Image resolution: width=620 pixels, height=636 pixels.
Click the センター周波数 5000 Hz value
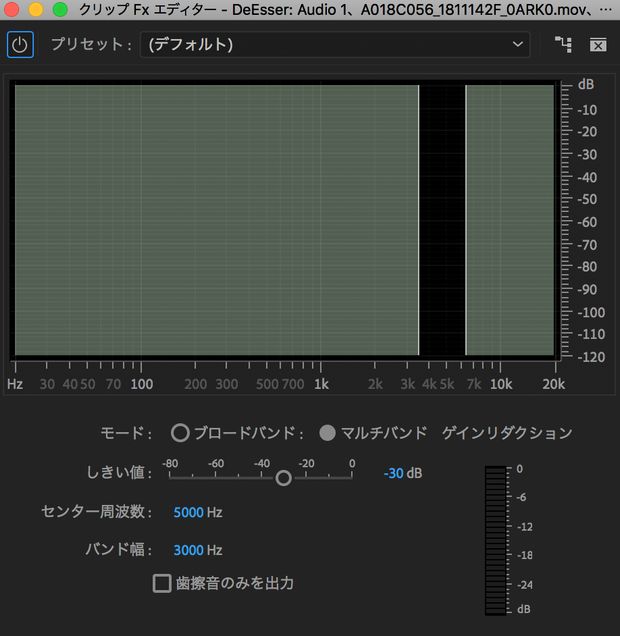188,512
